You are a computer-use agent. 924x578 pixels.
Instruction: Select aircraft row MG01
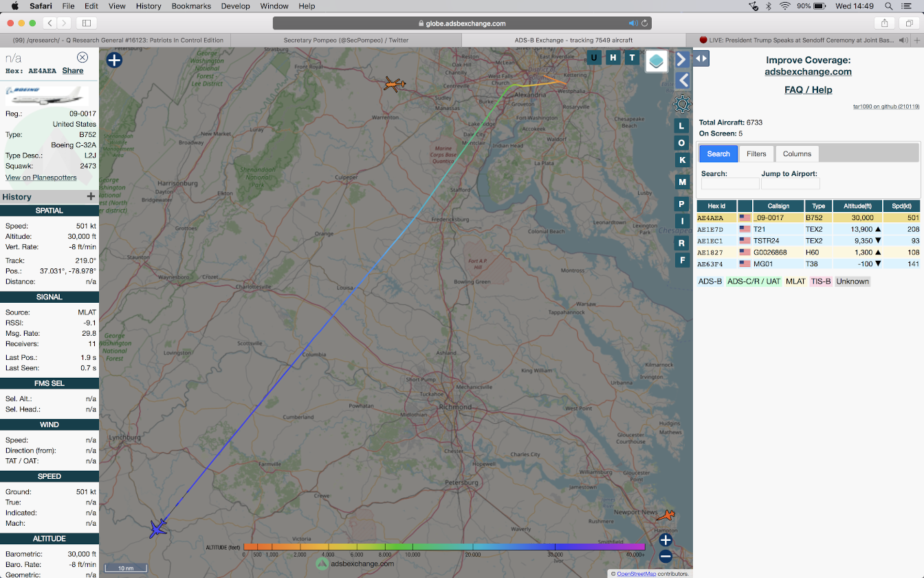pyautogui.click(x=808, y=264)
